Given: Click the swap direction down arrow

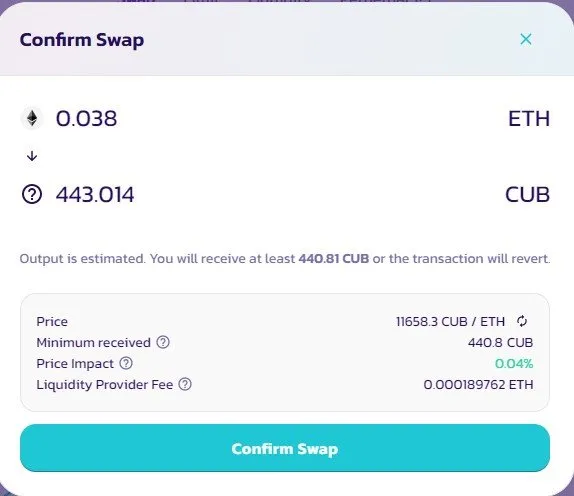Looking at the screenshot, I should (x=32, y=156).
